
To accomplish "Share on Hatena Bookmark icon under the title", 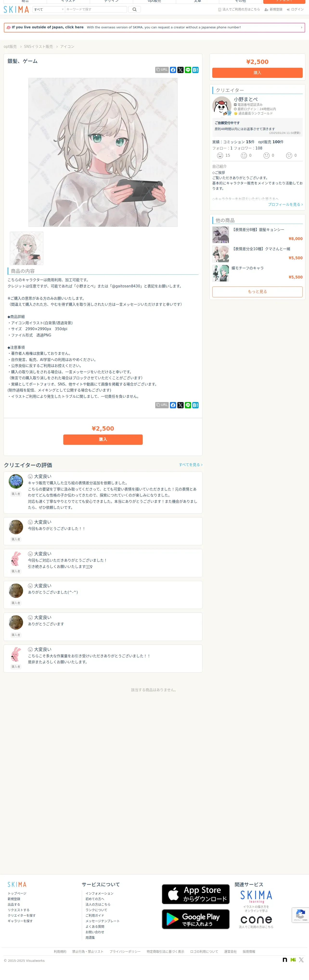I will point(195,70).
